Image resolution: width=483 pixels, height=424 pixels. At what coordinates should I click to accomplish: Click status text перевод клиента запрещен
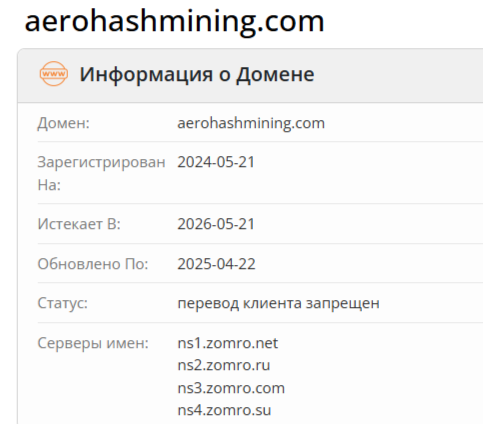[278, 303]
